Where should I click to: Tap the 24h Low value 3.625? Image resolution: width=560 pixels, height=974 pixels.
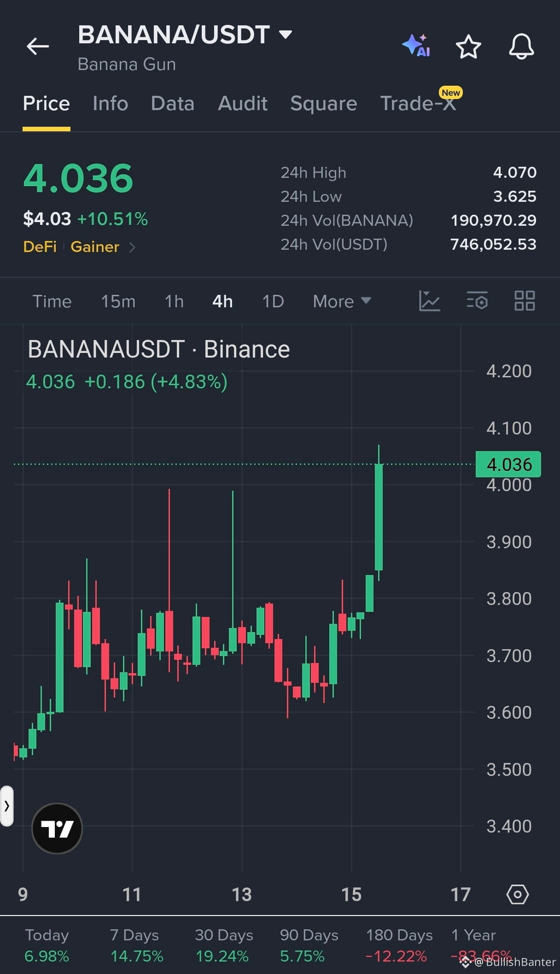click(x=515, y=197)
